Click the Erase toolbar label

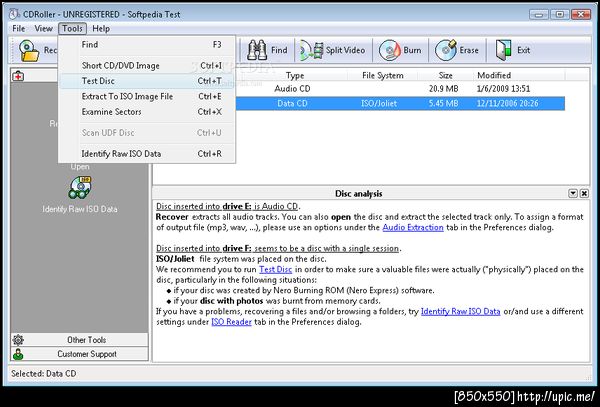point(469,50)
